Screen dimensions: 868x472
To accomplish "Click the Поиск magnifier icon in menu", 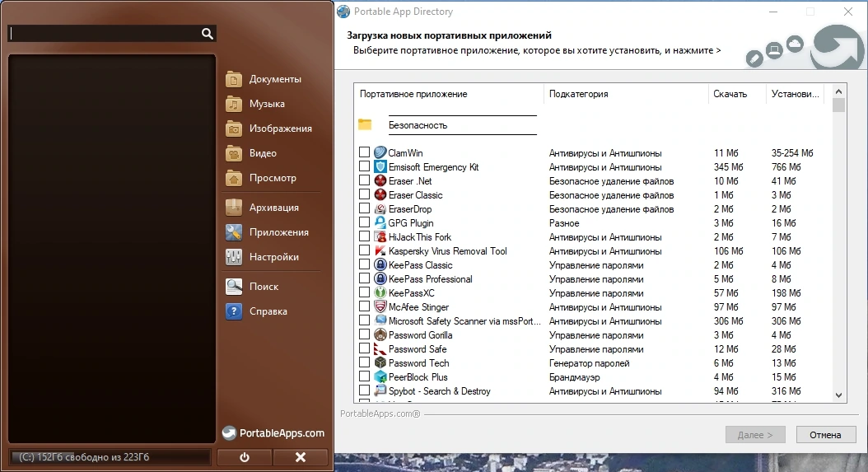I will [x=234, y=287].
